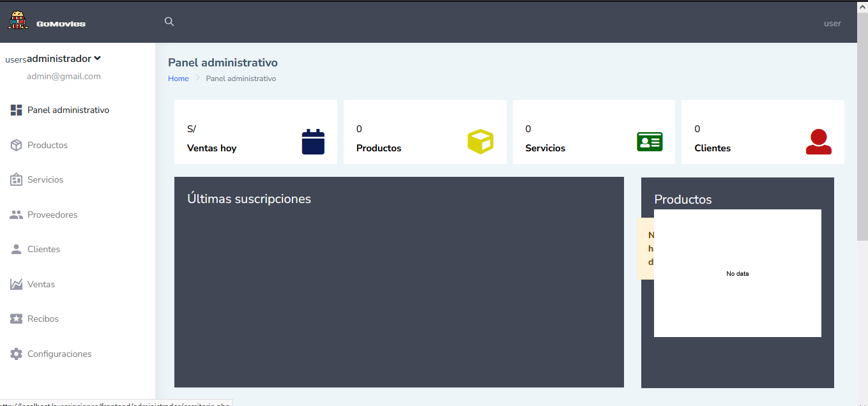The height and width of the screenshot is (406, 868).
Task: Click the red user icon on Clientes card
Action: pyautogui.click(x=818, y=142)
